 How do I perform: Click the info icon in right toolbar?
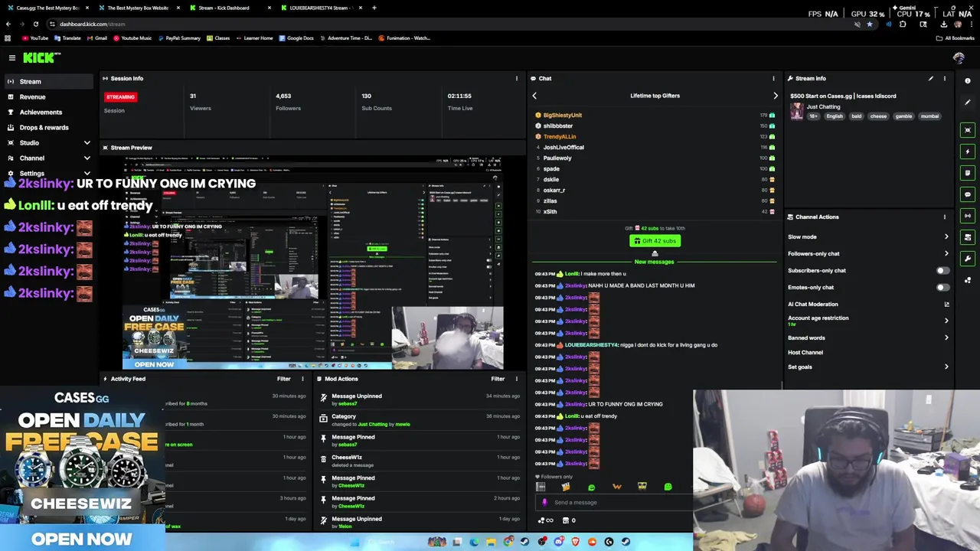pyautogui.click(x=968, y=80)
